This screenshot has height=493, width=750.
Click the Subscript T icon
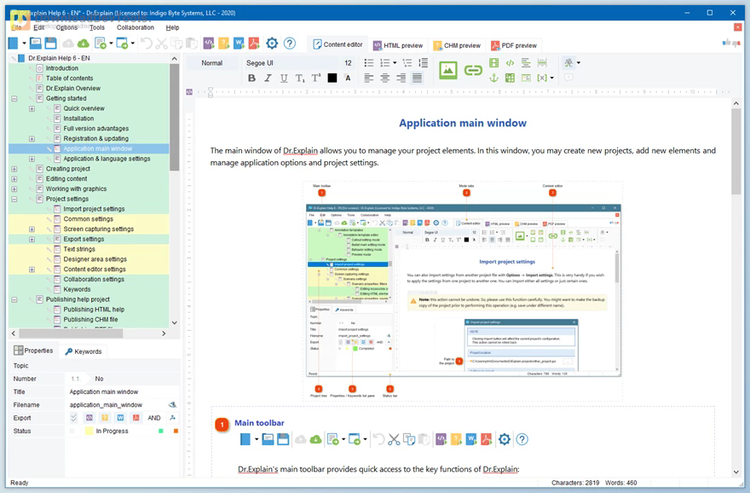point(300,78)
